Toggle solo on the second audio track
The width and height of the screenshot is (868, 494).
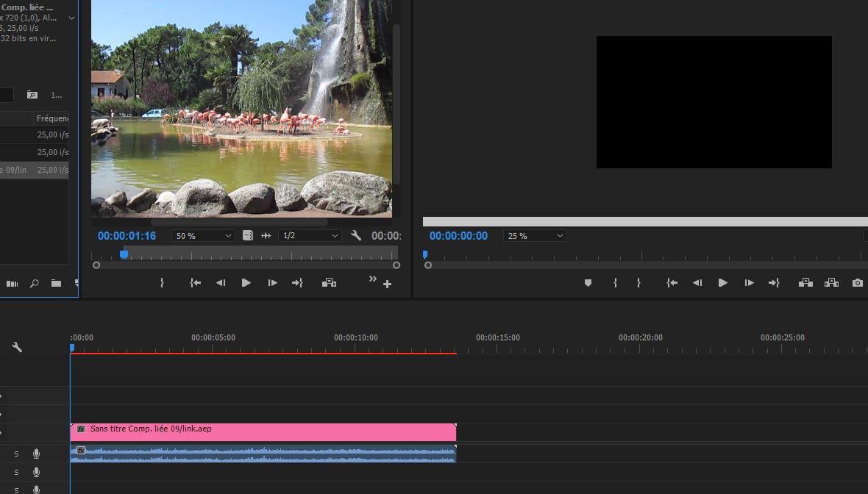tap(16, 472)
